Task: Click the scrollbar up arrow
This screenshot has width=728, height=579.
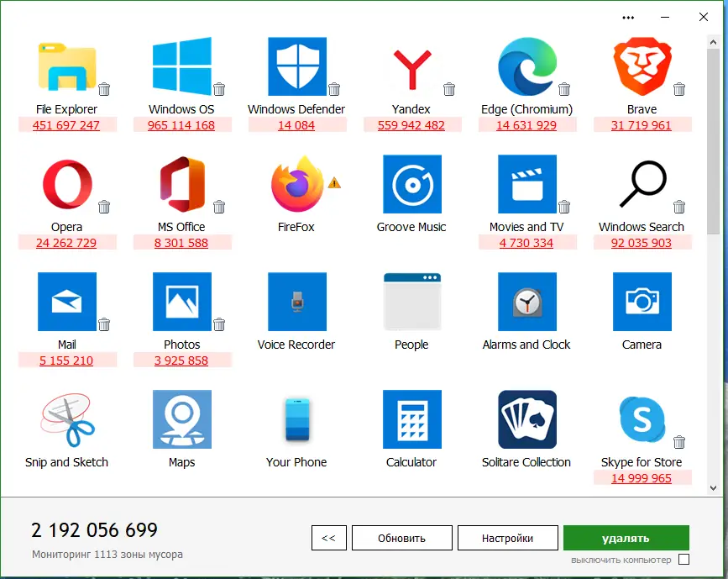Action: [713, 42]
